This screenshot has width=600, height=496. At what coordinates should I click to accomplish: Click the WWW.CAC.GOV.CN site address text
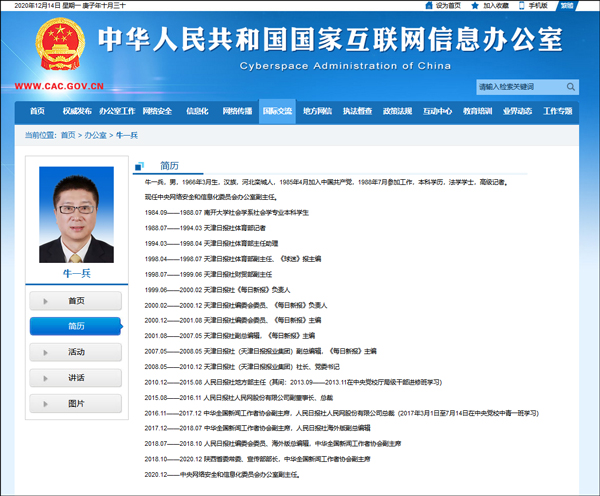click(59, 86)
